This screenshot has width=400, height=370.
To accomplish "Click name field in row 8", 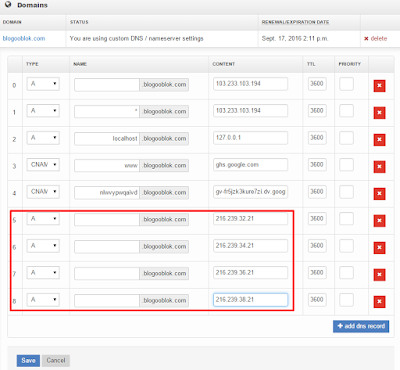I will click(107, 301).
